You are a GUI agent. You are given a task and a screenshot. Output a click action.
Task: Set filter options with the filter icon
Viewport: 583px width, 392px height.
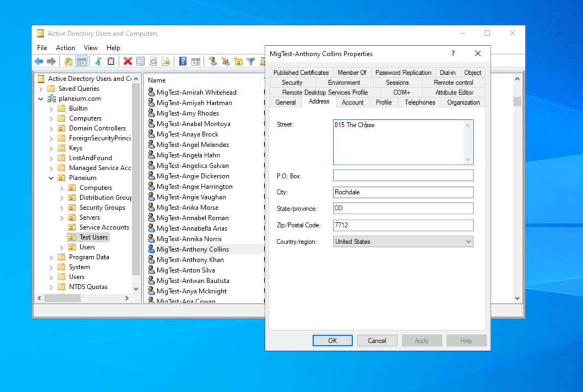tap(251, 61)
